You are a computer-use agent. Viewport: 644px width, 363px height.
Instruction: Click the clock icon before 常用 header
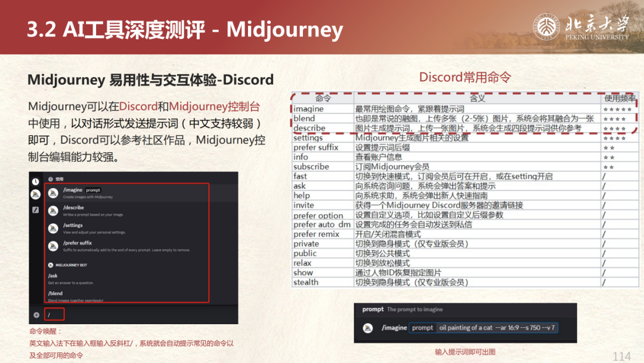[x=51, y=179]
